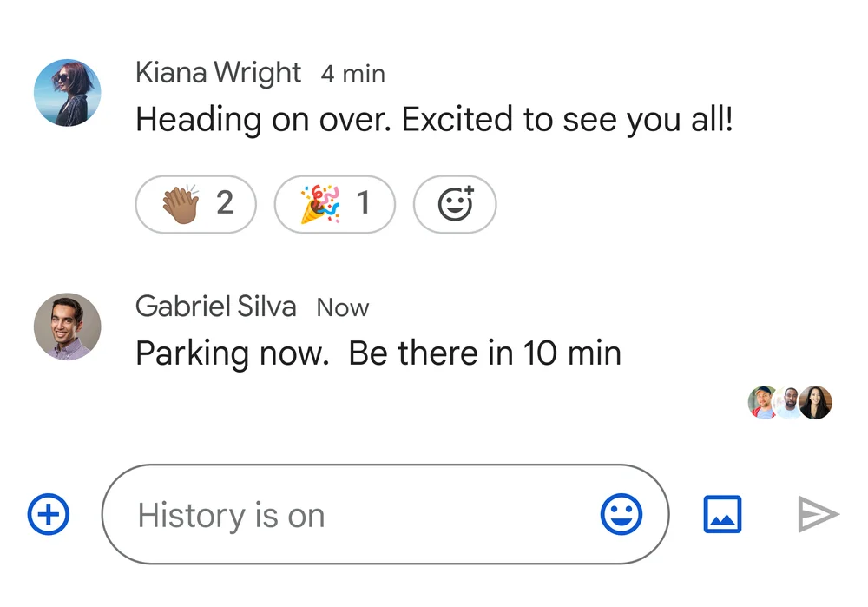Image resolution: width=868 pixels, height=607 pixels.
Task: Click read-receipt avatar of man wearing cap
Action: pos(763,402)
